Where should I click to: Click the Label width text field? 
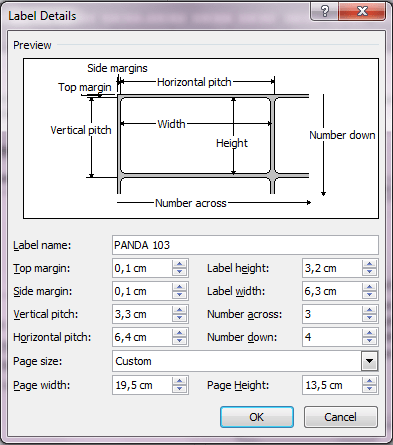332,291
